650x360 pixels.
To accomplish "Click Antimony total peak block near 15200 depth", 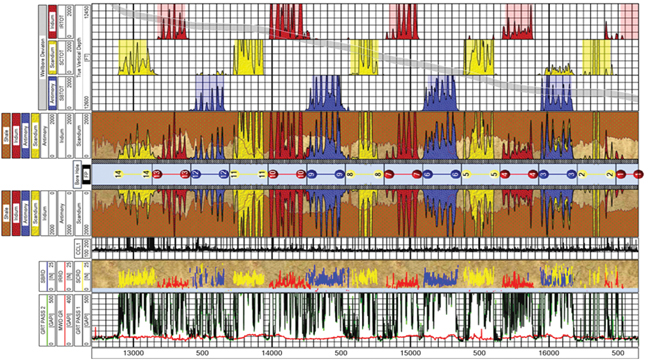I will click(x=441, y=93).
